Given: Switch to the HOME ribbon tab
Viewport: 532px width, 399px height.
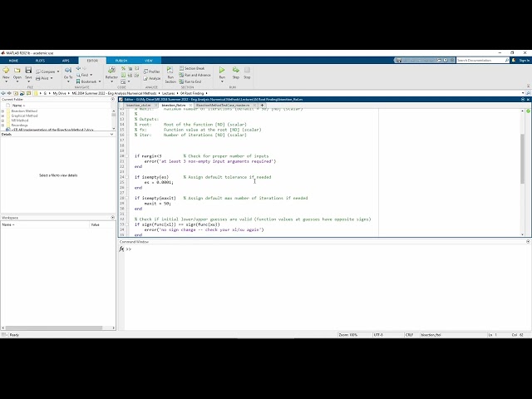Looking at the screenshot, I should 13,61.
